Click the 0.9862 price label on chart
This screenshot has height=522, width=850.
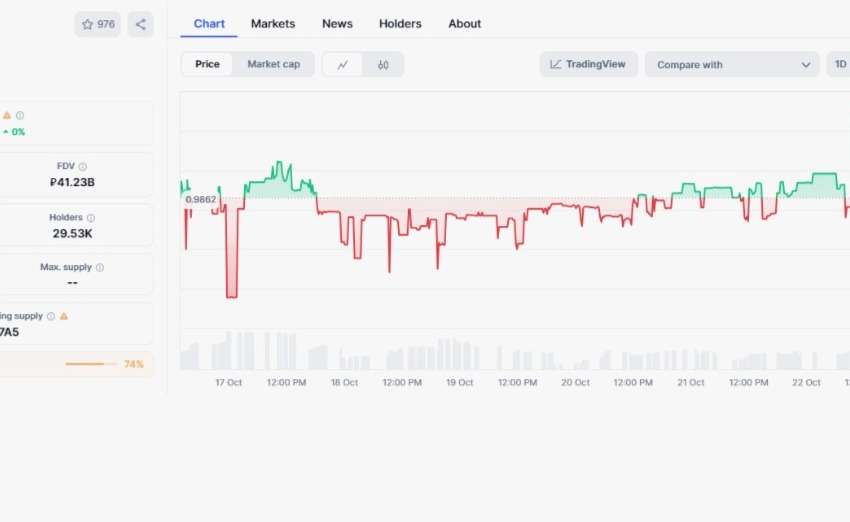point(200,200)
